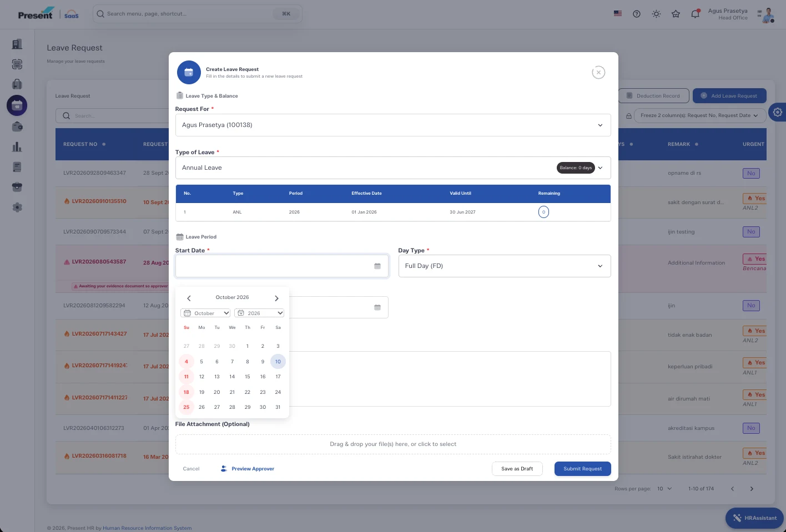Select October 25 in calendar

(187, 407)
